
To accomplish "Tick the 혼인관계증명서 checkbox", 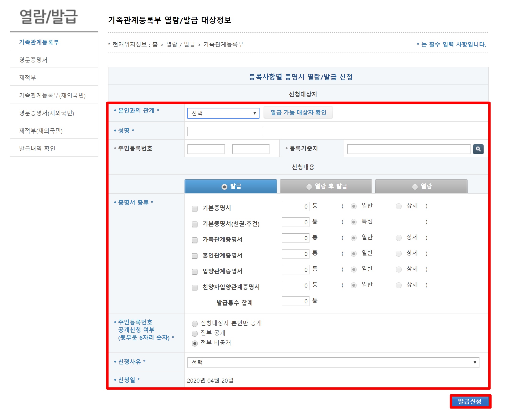I will [x=194, y=256].
